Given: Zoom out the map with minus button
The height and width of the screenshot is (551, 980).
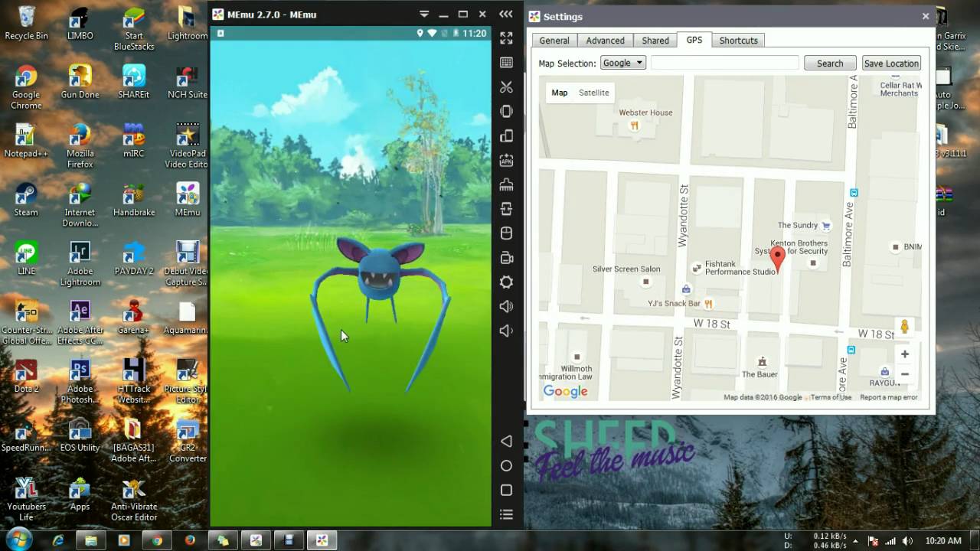Looking at the screenshot, I should 905,374.
